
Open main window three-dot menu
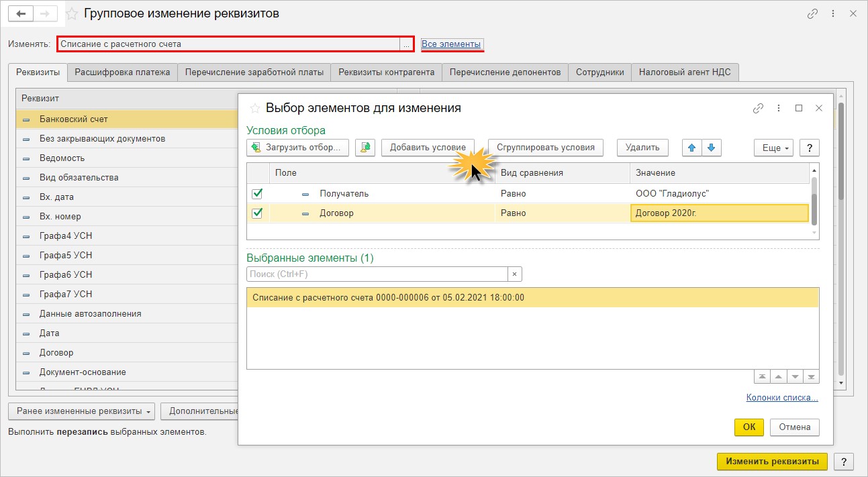tap(833, 13)
